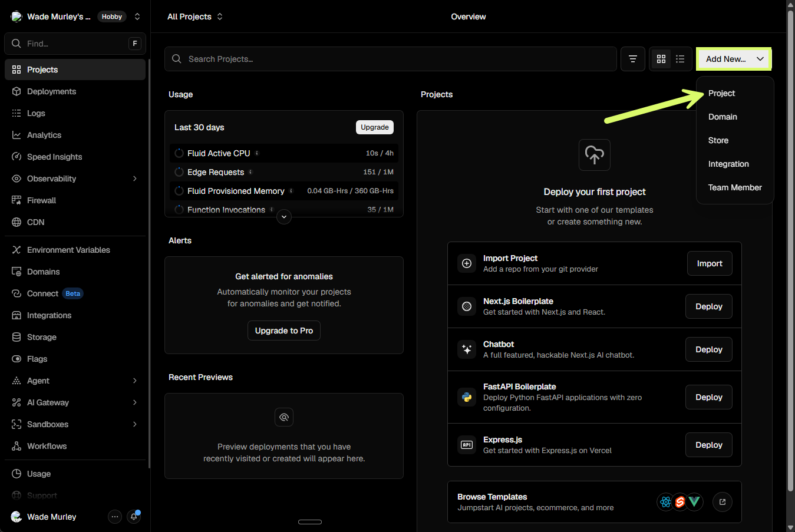Image resolution: width=795 pixels, height=532 pixels.
Task: Expand the usage list chevron
Action: [x=284, y=217]
